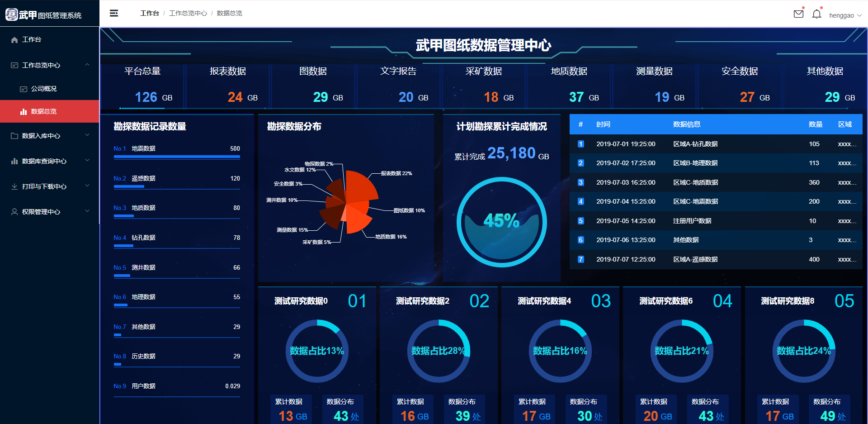Click the download icon for 打印与下载中心

click(14, 186)
